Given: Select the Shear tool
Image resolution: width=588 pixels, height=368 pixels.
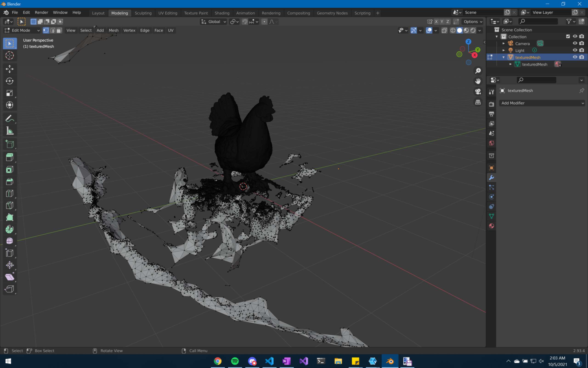Looking at the screenshot, I should click(10, 277).
